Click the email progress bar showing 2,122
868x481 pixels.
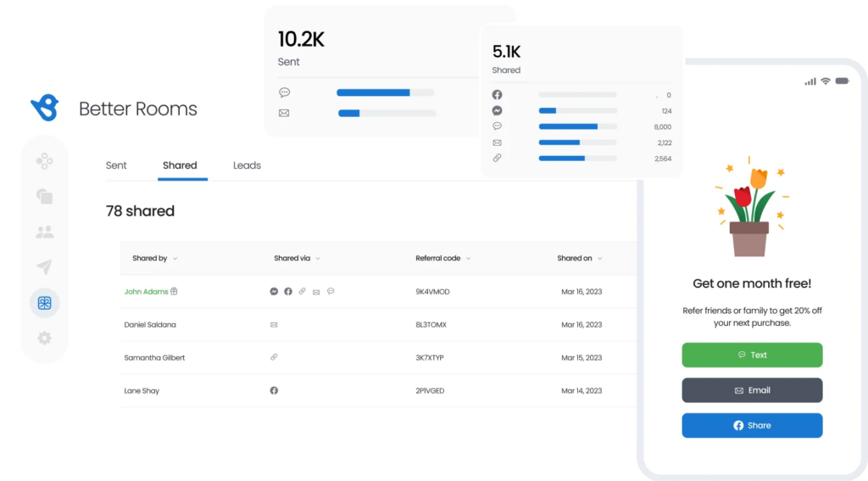pyautogui.click(x=577, y=143)
